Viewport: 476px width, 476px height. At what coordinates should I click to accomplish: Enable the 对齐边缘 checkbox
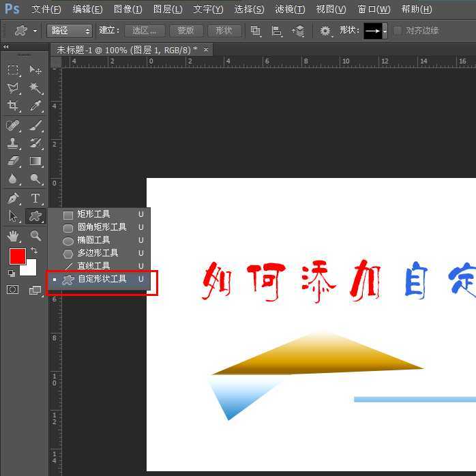(x=398, y=31)
